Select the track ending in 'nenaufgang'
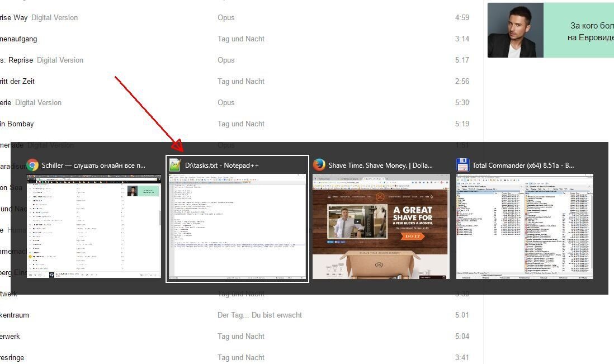 coord(18,39)
